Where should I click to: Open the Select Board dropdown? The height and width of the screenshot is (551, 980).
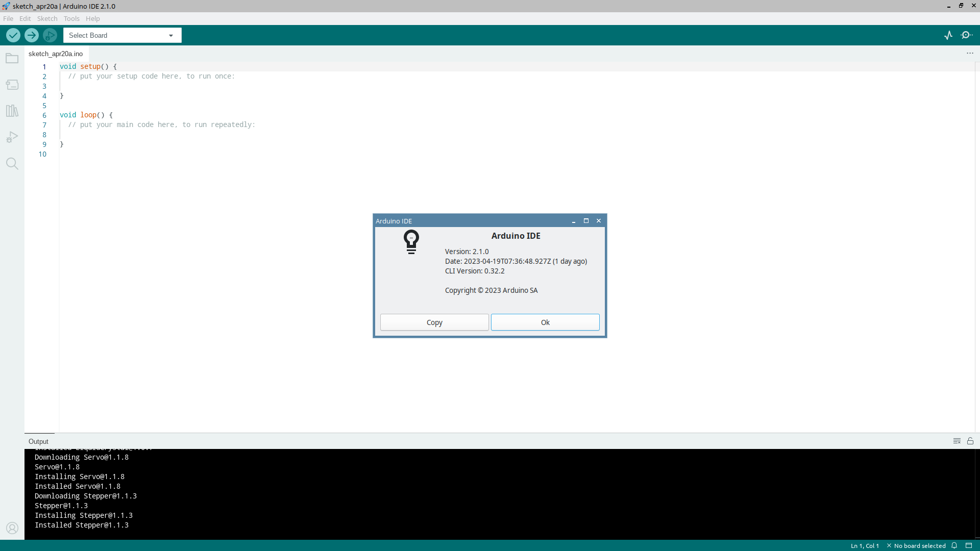click(x=122, y=35)
